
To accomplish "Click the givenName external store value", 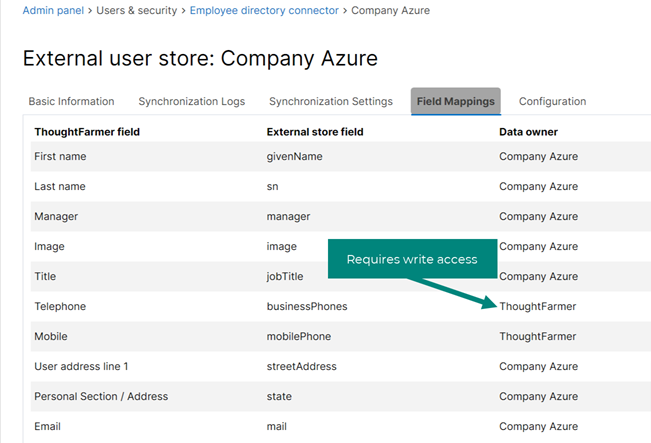I will click(x=294, y=156).
